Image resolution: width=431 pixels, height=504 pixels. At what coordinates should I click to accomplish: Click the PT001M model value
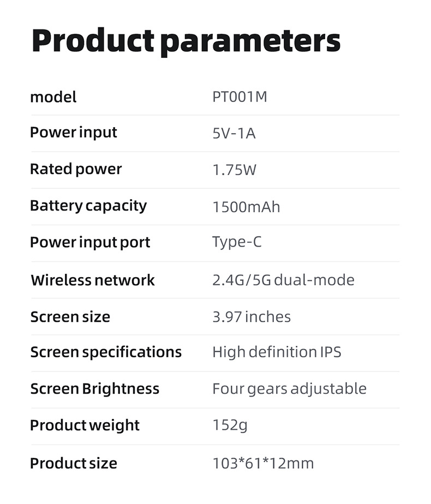coord(240,97)
